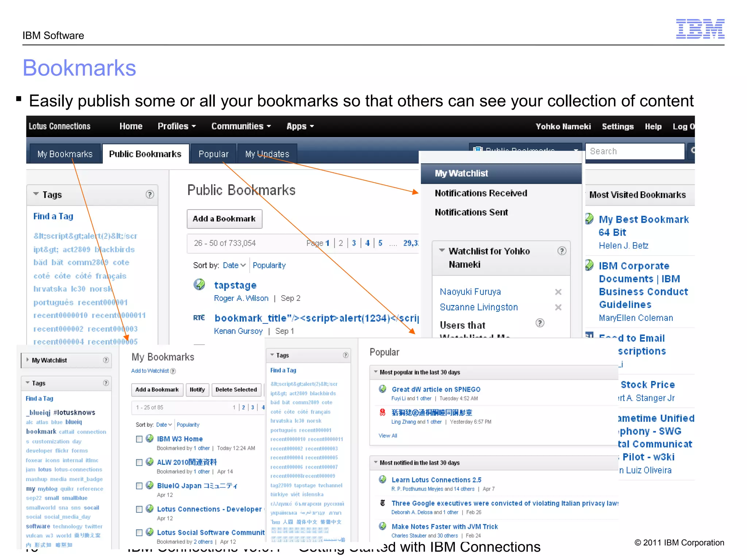The width and height of the screenshot is (747, 560).
Task: Check the box for BlueIQ Japan bookmark
Action: 139,486
